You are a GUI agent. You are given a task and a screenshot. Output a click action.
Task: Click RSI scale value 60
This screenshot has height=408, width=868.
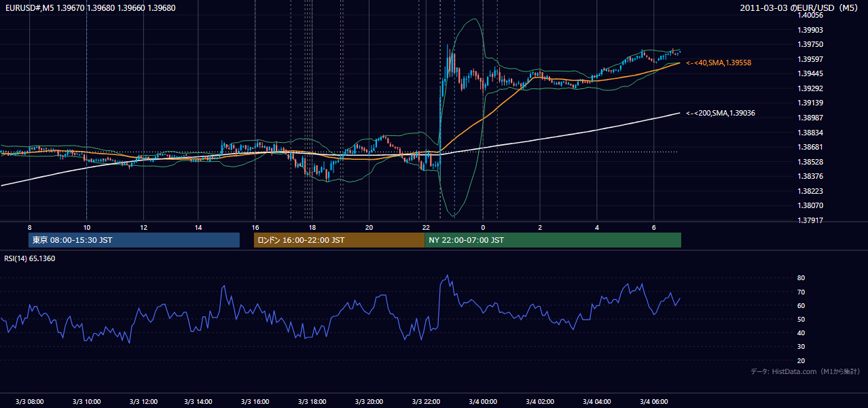(x=801, y=305)
